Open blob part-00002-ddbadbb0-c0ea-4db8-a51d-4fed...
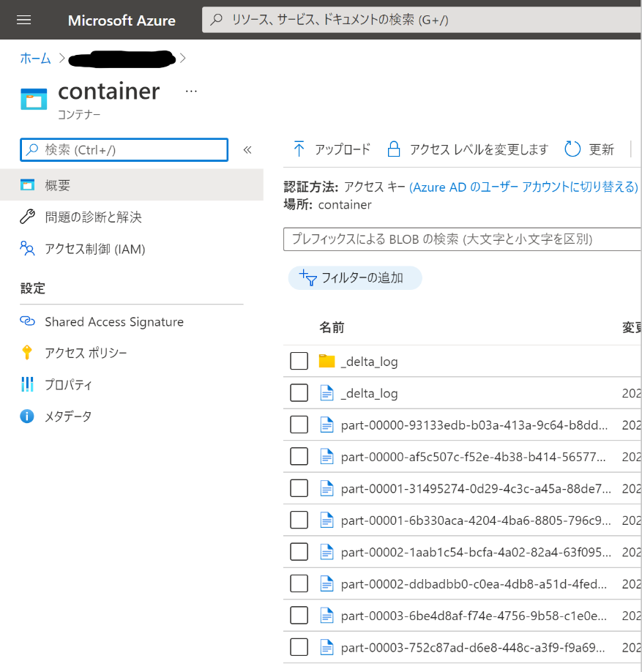 [474, 583]
